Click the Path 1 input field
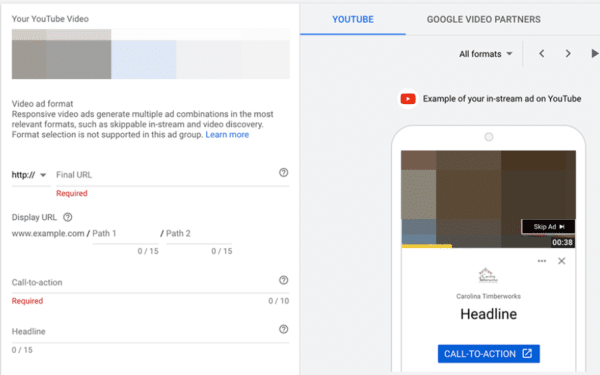 click(x=125, y=233)
